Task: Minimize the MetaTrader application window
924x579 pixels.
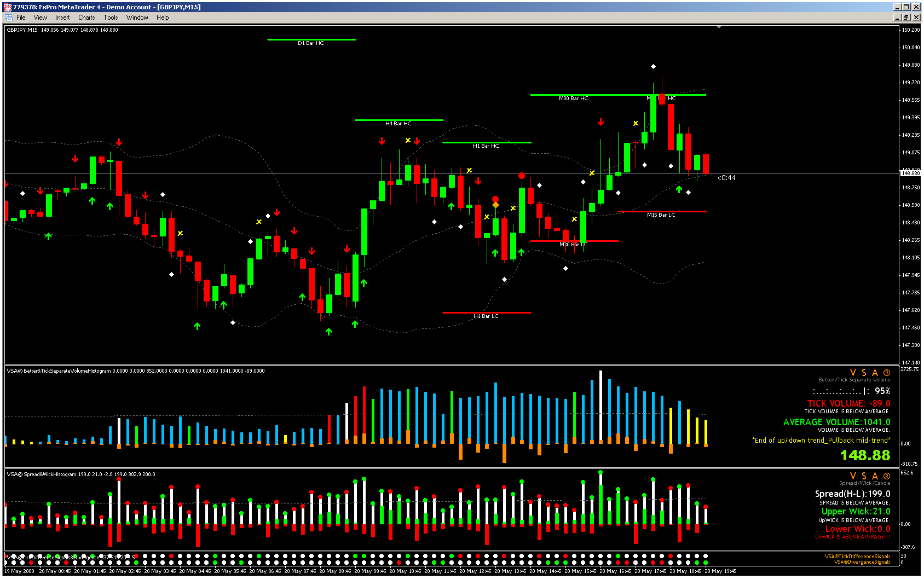Action: point(897,7)
